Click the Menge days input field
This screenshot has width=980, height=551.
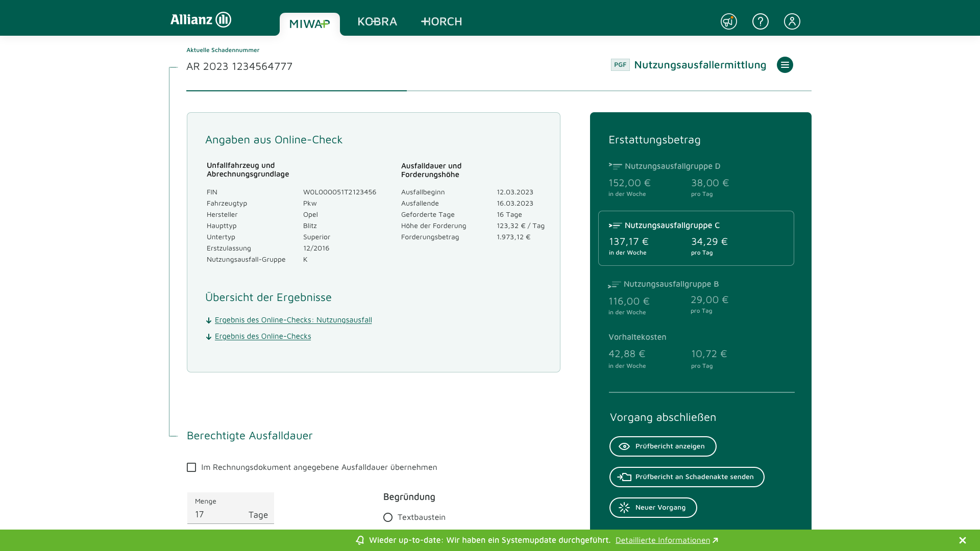(219, 514)
